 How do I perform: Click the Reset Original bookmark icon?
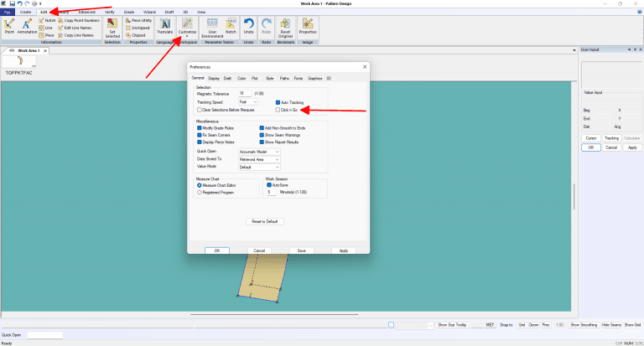pos(284,28)
